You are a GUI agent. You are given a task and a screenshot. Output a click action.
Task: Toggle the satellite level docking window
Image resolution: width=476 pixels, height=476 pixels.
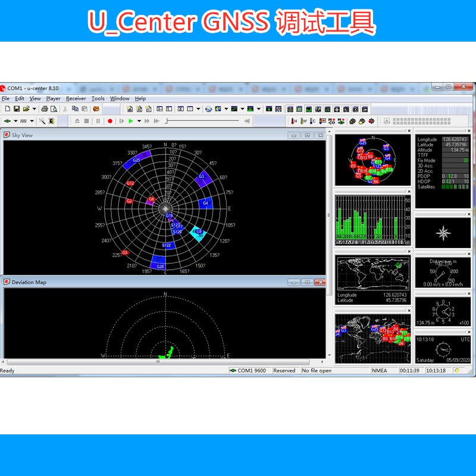tap(309, 109)
